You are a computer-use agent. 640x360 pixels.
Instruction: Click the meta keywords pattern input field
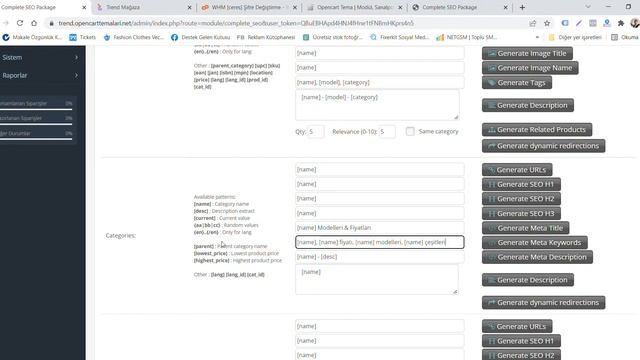(x=380, y=242)
